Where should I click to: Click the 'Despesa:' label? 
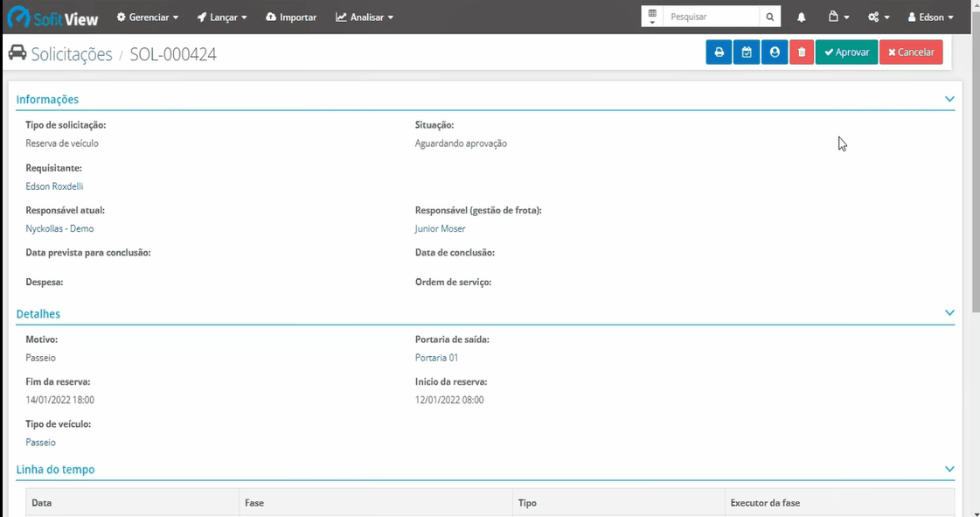pyautogui.click(x=45, y=282)
